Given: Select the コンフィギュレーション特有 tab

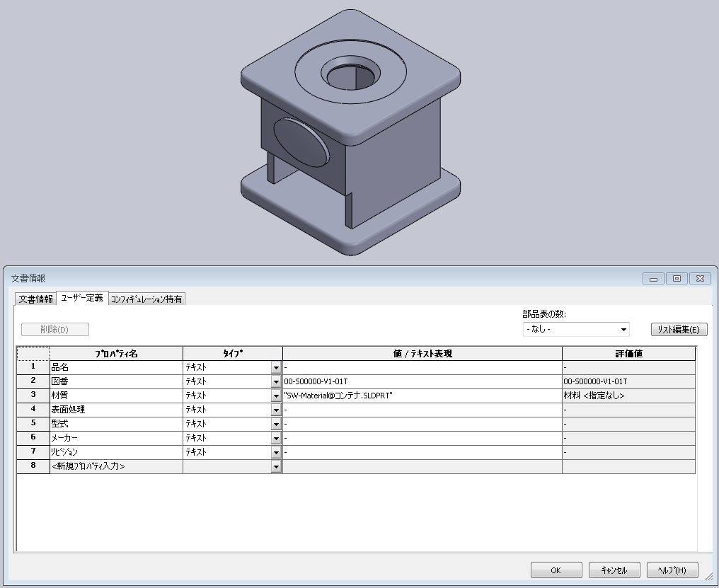Looking at the screenshot, I should coord(146,299).
